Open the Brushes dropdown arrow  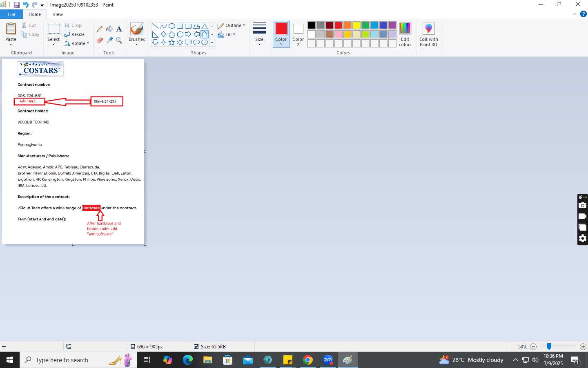[136, 44]
